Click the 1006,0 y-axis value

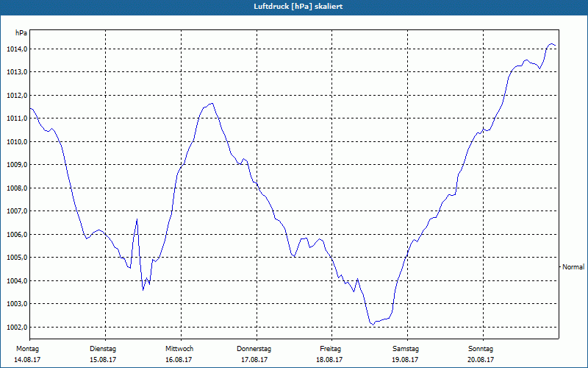point(17,235)
